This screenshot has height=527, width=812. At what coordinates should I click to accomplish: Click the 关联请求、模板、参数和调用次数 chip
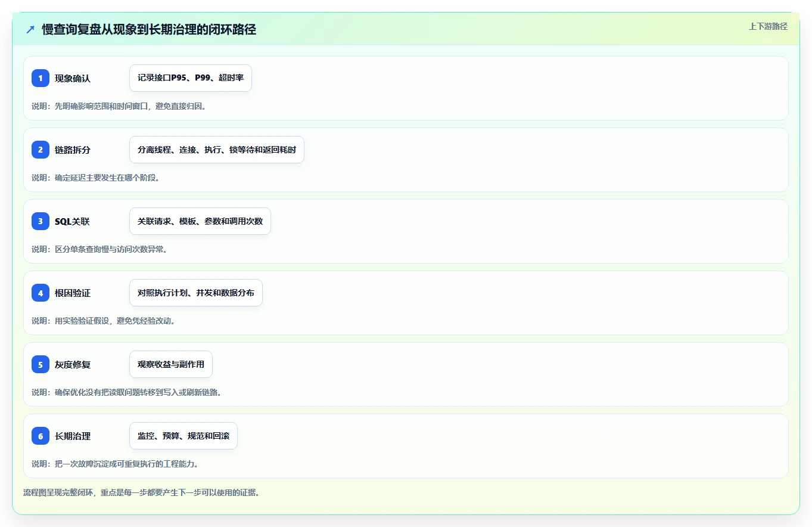point(200,221)
